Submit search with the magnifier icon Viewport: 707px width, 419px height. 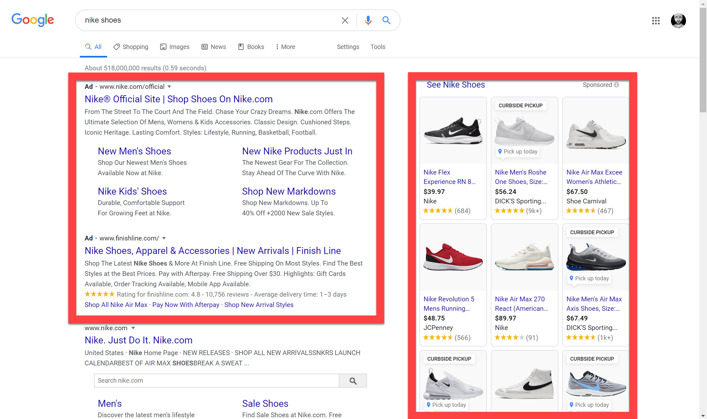pos(386,20)
